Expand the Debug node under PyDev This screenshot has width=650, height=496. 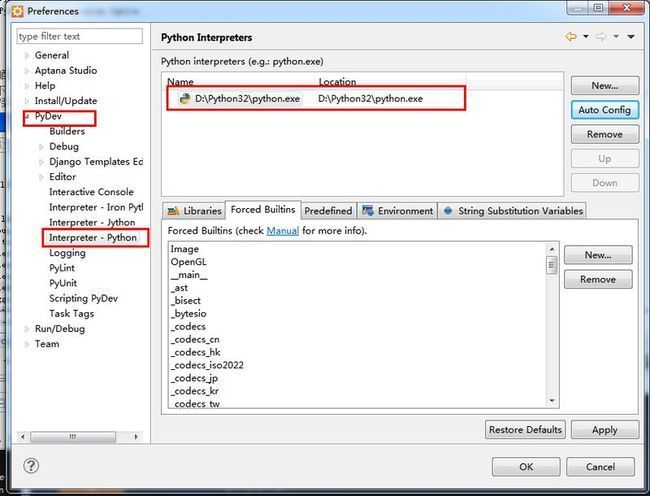coord(41,147)
